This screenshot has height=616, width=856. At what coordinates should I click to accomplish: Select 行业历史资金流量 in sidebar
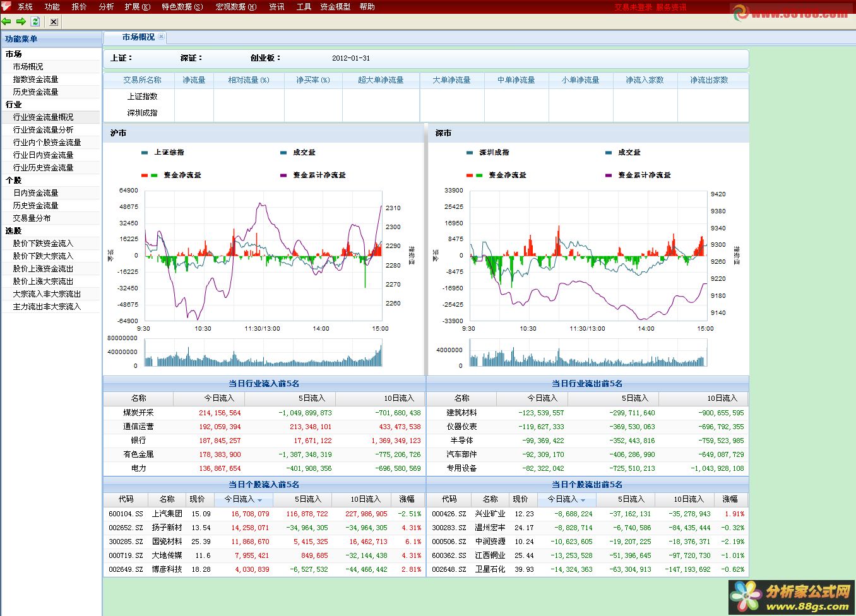click(x=44, y=168)
